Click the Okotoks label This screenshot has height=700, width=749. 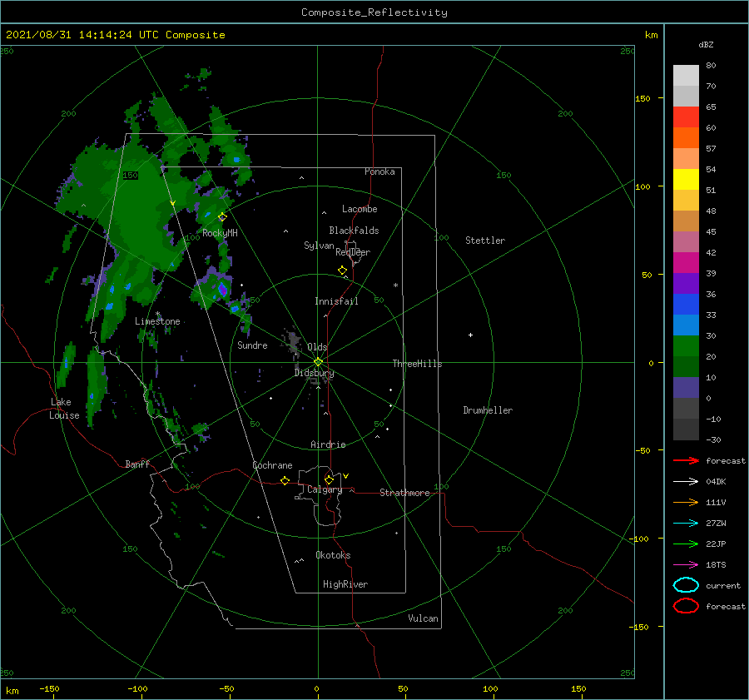pyautogui.click(x=333, y=555)
